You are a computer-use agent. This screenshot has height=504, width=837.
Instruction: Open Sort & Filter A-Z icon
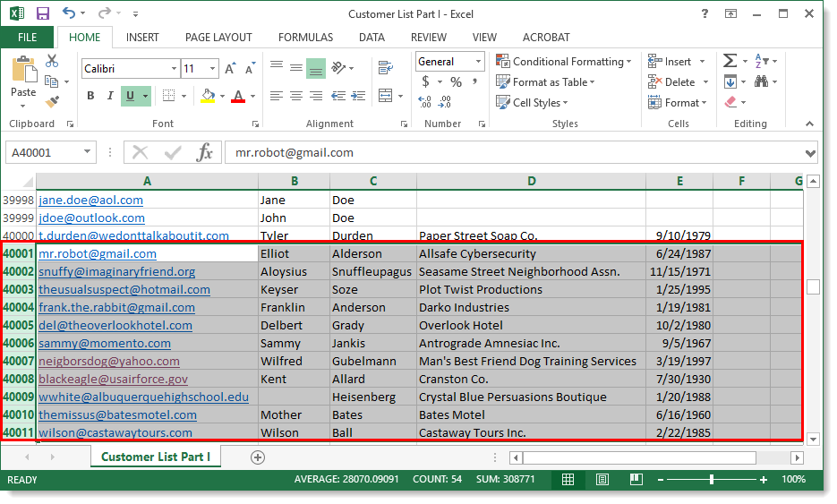762,61
